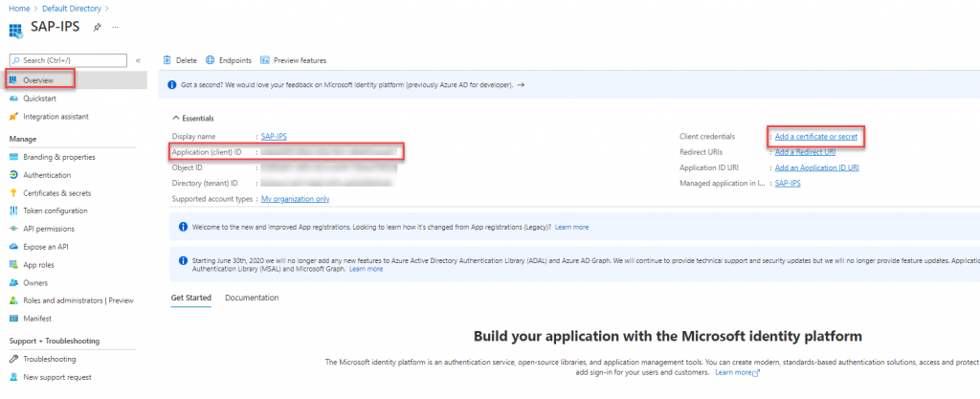Click the Directory (tenant) ID label
Image resolution: width=980 pixels, height=399 pixels.
click(x=205, y=184)
